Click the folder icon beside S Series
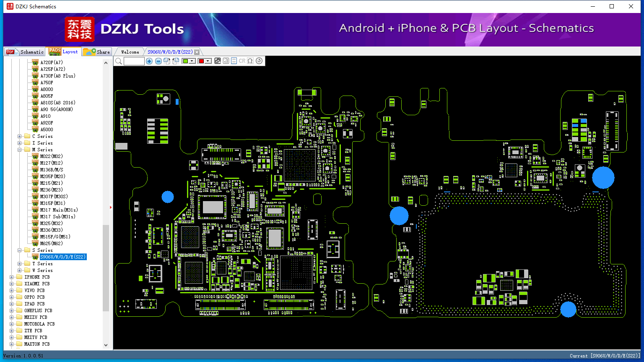The height and width of the screenshot is (362, 644). 27,250
